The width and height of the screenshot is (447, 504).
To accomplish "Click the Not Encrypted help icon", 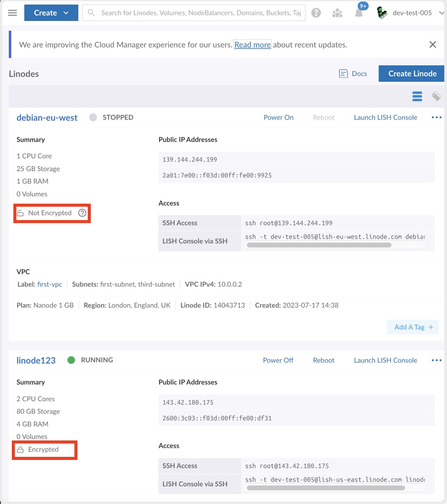I will coord(82,213).
